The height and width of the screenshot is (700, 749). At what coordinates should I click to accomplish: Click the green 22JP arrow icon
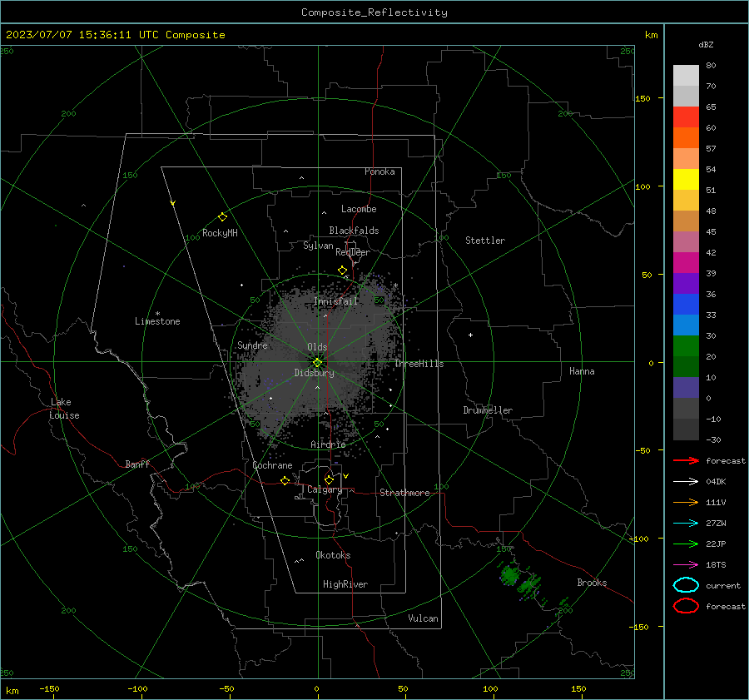point(686,544)
